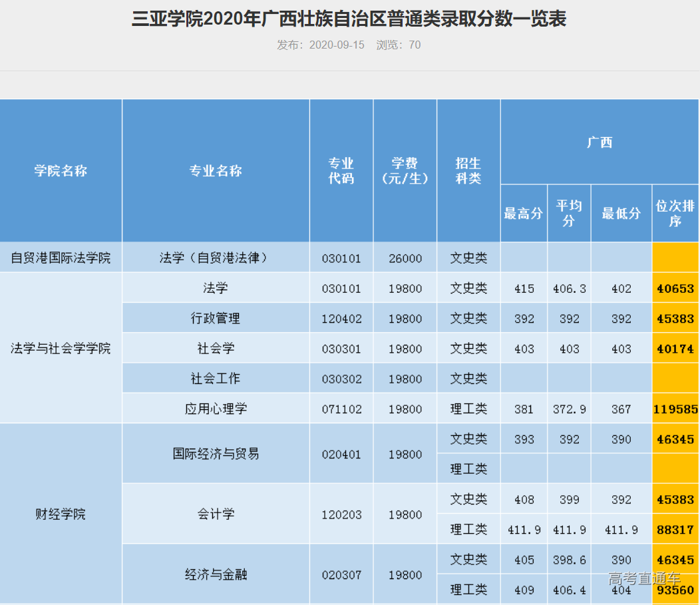Viewport: 700px width, 605px height.
Task: Click the 专业代码 header cell
Action: coord(341,170)
